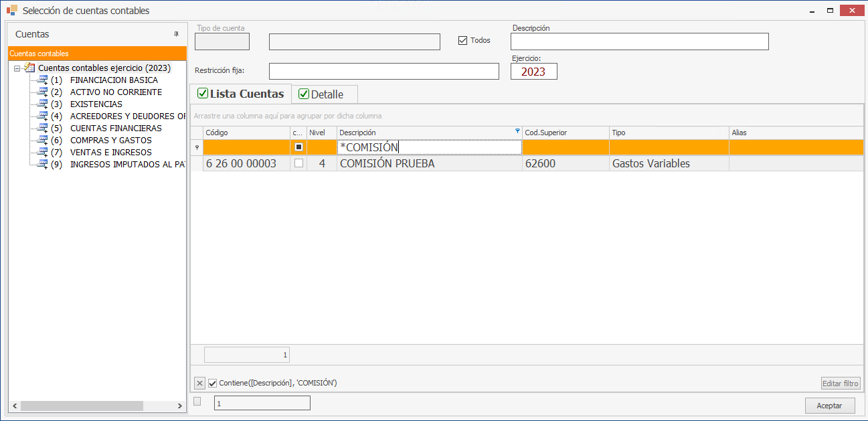The image size is (868, 421).
Task: Click the Restricción fija input field
Action: tap(383, 71)
